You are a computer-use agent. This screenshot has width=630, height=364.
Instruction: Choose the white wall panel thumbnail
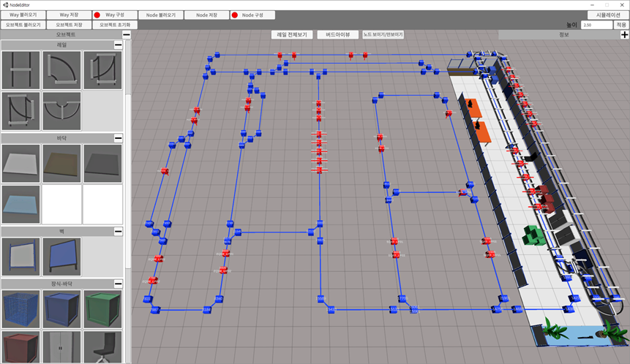pos(21,257)
